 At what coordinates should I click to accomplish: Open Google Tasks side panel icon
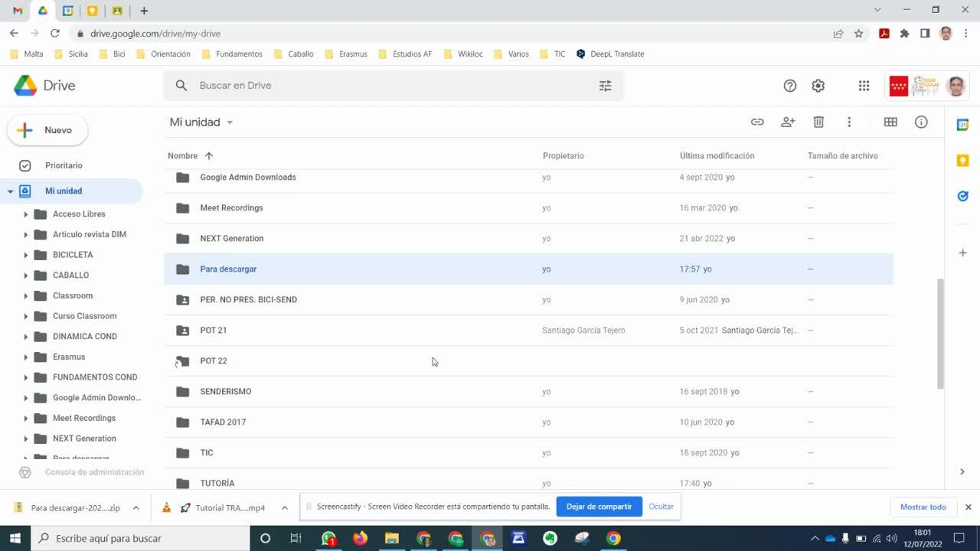pos(963,196)
